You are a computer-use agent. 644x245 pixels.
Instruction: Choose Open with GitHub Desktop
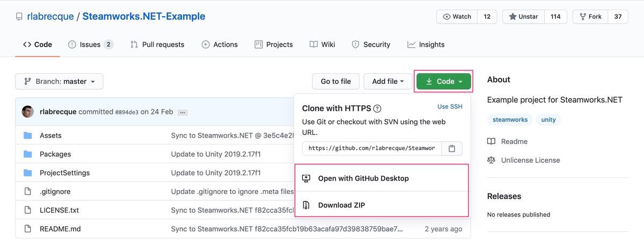pos(382,178)
